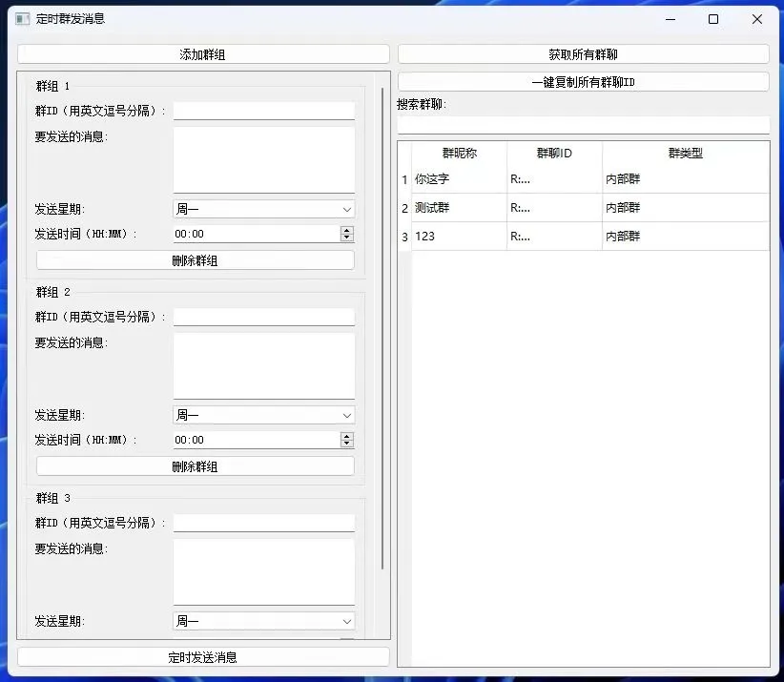Click the 定时发送消息 button at bottom

coord(203,657)
